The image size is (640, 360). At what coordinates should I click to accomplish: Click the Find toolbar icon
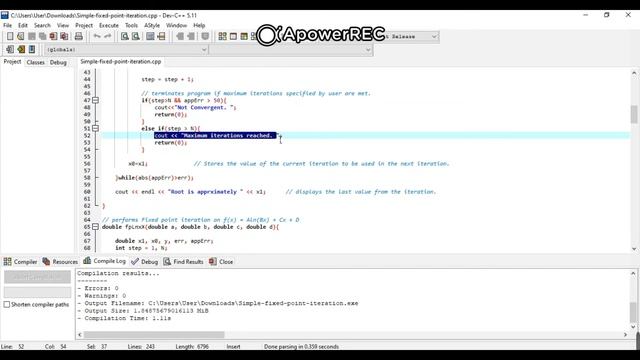(125, 36)
